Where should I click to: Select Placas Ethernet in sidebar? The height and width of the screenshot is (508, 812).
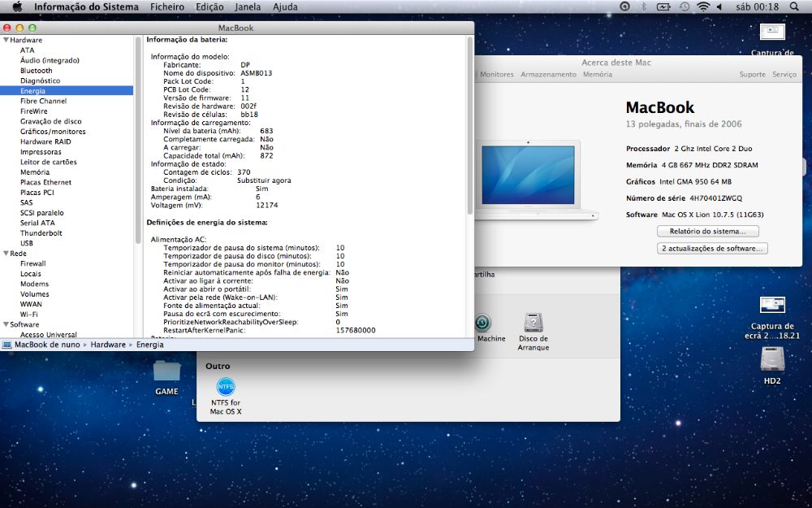[x=46, y=182]
